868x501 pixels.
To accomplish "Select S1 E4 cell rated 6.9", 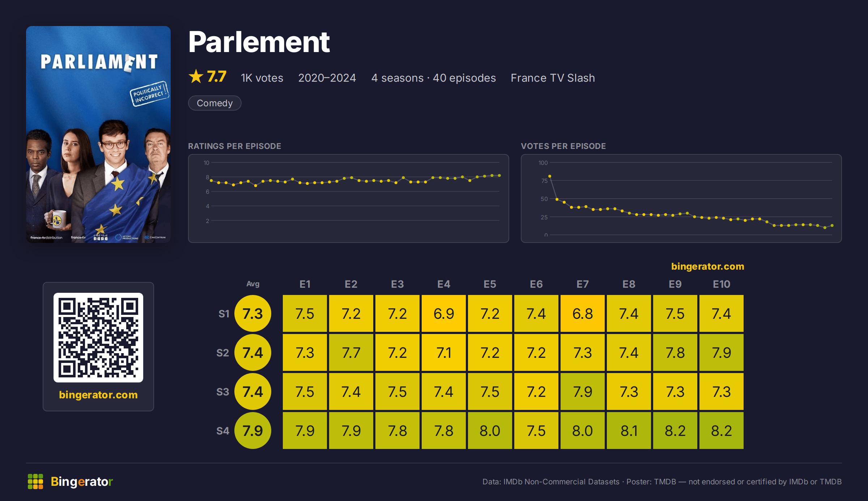I will (444, 313).
